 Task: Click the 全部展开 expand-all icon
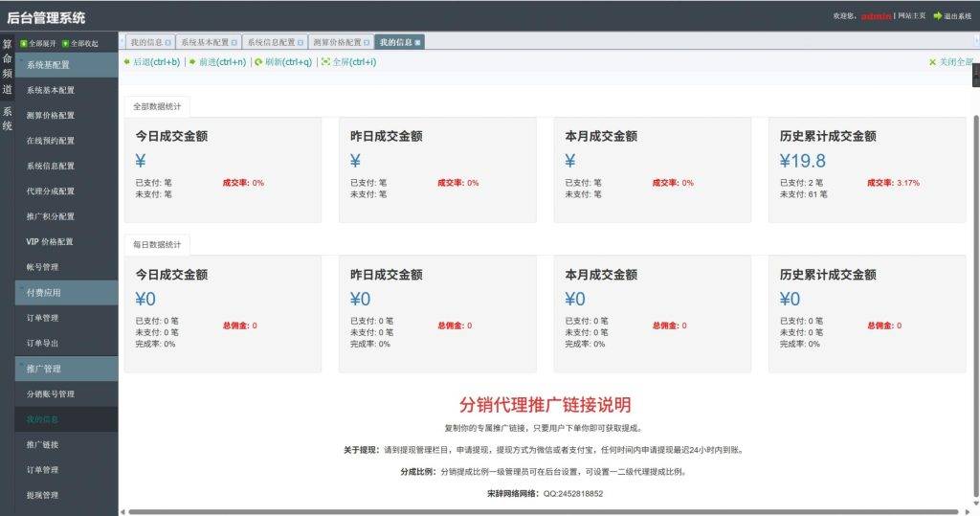coord(24,44)
